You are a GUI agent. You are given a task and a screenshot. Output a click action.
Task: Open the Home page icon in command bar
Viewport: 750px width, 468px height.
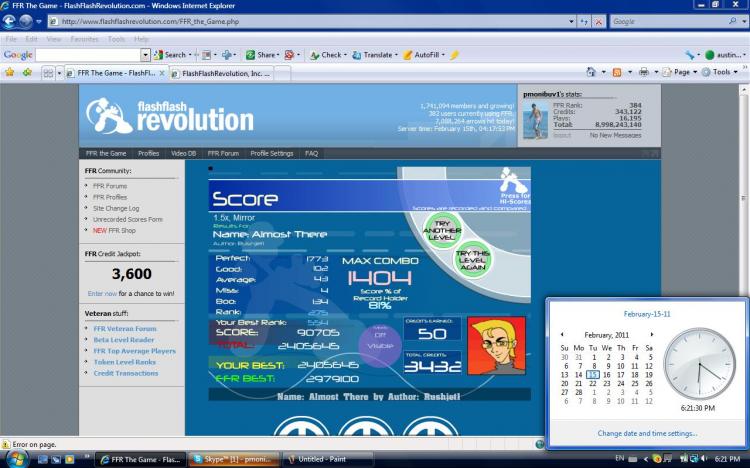coord(591,72)
